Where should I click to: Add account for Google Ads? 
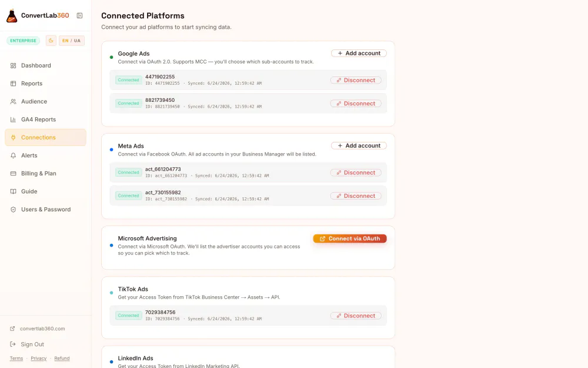[x=359, y=54]
